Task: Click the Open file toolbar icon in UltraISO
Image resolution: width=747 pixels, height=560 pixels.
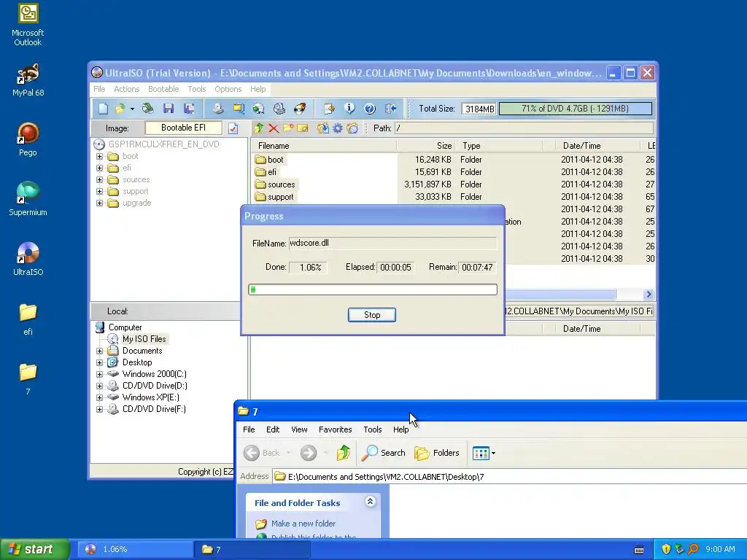Action: click(x=120, y=109)
